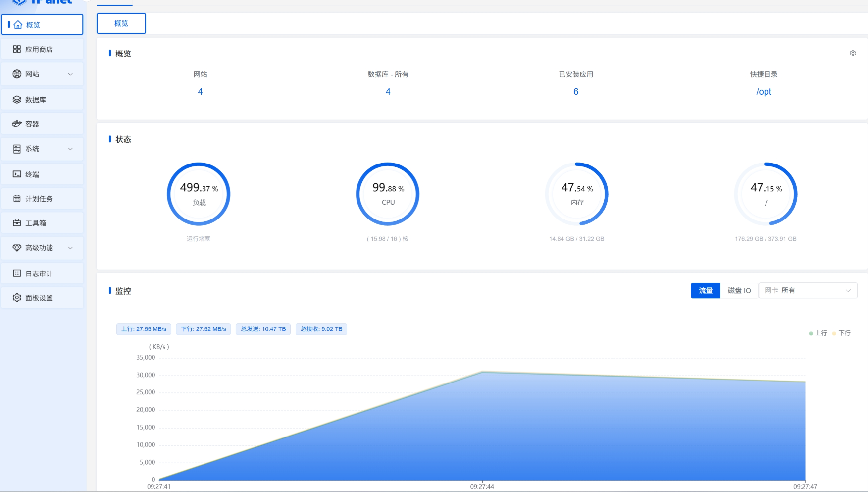868x492 pixels.
Task: Open the 应用商店 app store icon
Action: [x=17, y=49]
